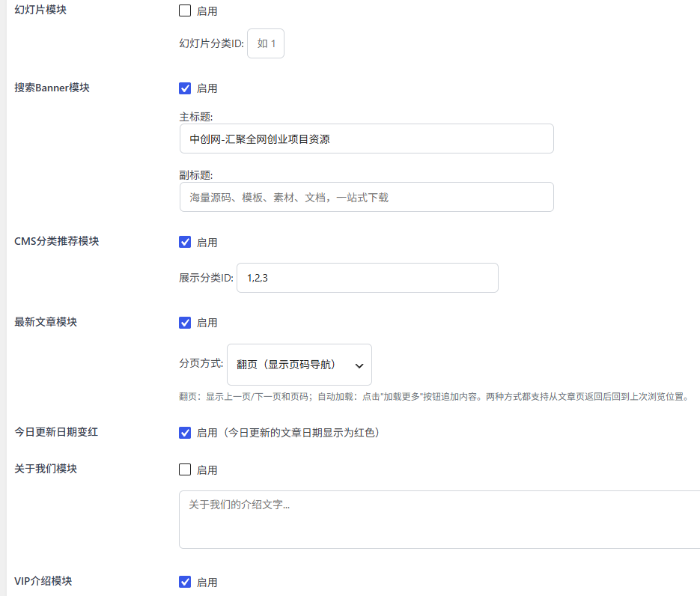Open the 分页方式 dropdown
The height and width of the screenshot is (596, 700).
[x=299, y=365]
